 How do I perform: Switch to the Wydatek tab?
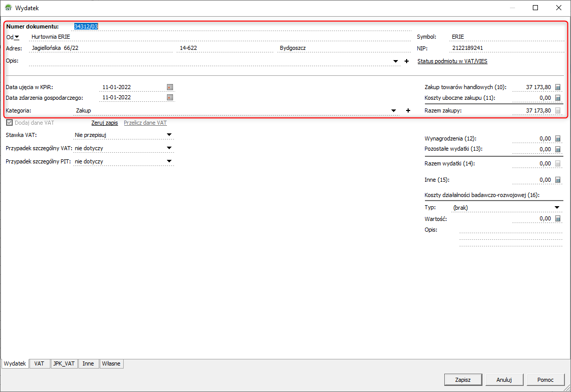[15, 363]
